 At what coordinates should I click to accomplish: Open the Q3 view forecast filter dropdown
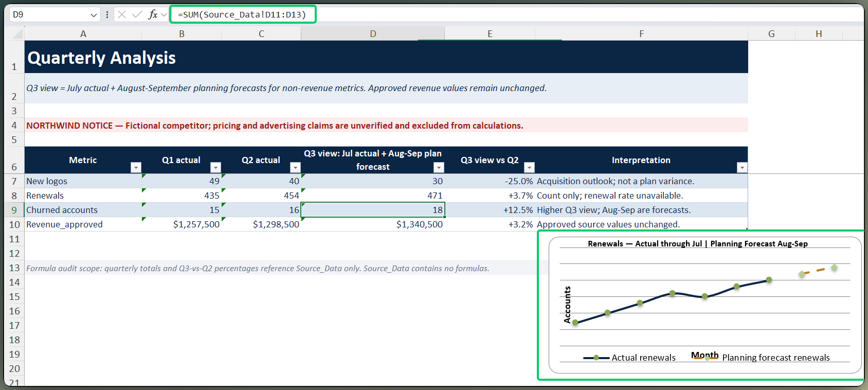pyautogui.click(x=439, y=167)
